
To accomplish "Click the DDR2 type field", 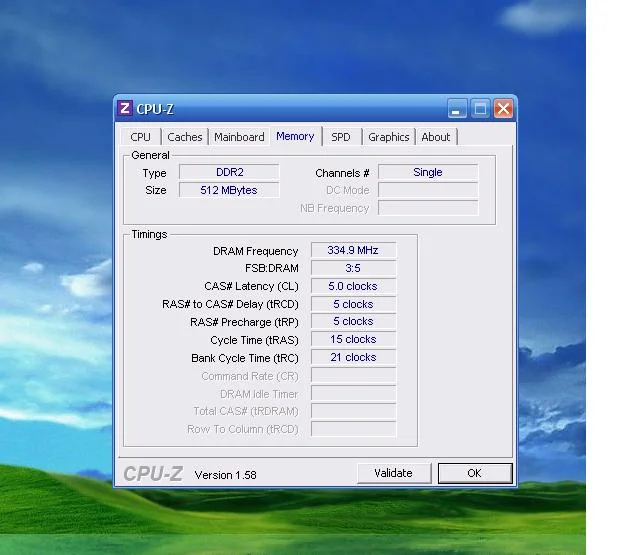I will 229,172.
